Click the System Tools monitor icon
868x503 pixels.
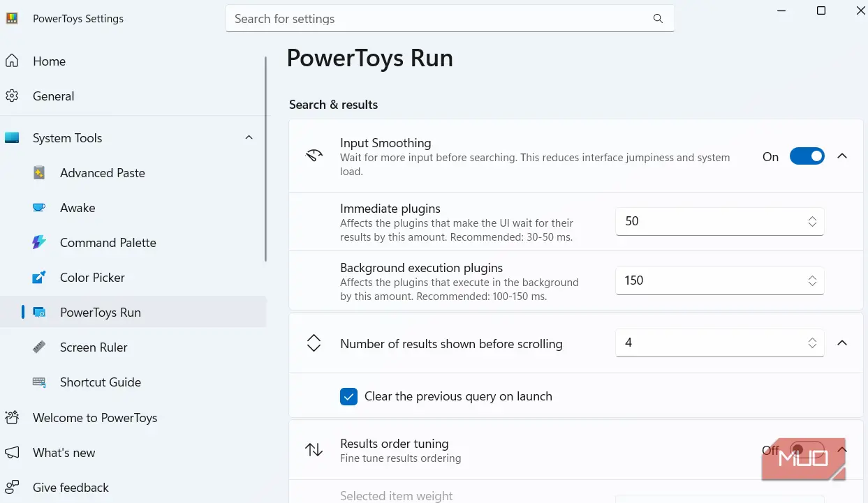[12, 138]
